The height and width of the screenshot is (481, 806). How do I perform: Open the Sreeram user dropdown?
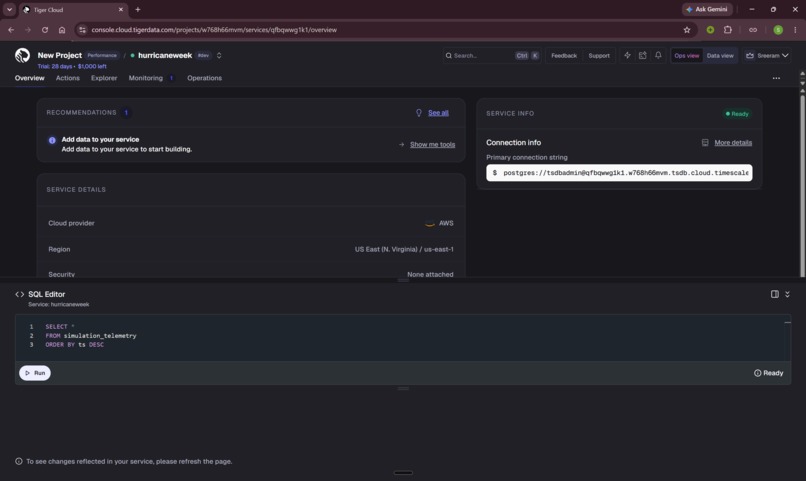(x=766, y=56)
